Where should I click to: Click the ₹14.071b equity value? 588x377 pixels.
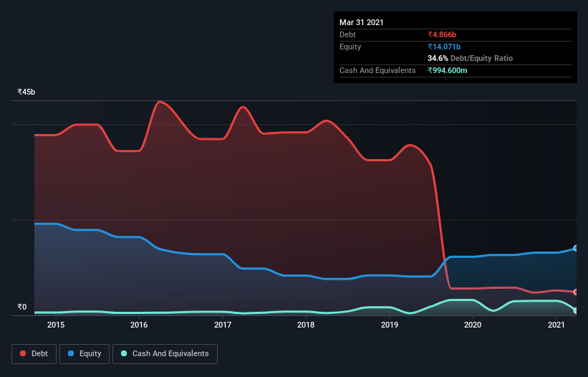pyautogui.click(x=444, y=47)
